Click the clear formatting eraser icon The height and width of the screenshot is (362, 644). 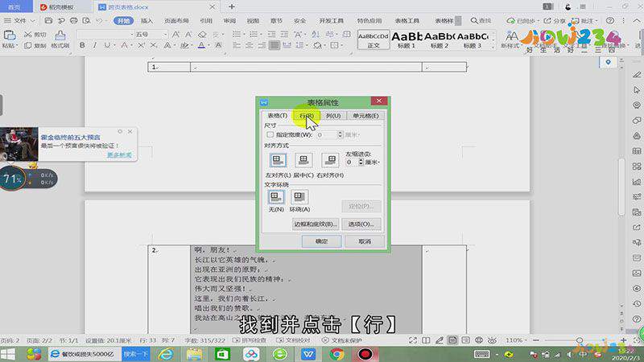(x=202, y=35)
